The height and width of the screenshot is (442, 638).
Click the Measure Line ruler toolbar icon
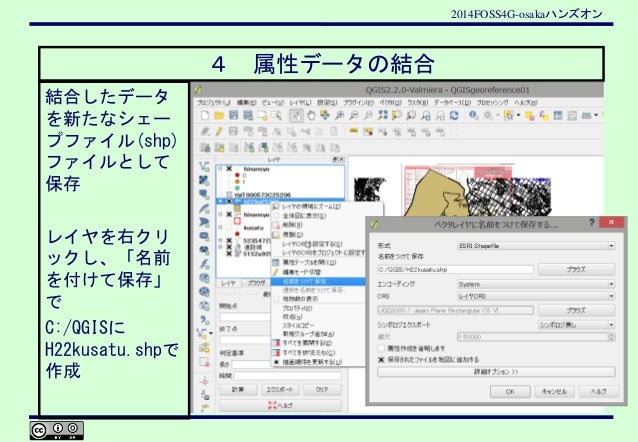coord(586,116)
